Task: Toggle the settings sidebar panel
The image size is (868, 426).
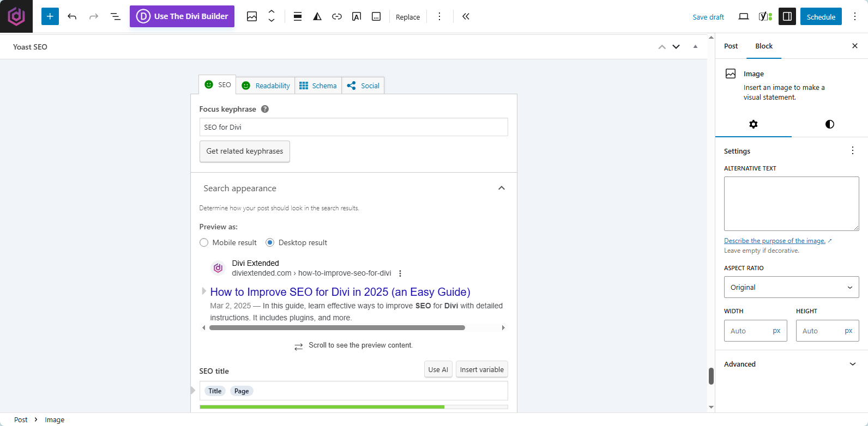Action: [x=787, y=16]
